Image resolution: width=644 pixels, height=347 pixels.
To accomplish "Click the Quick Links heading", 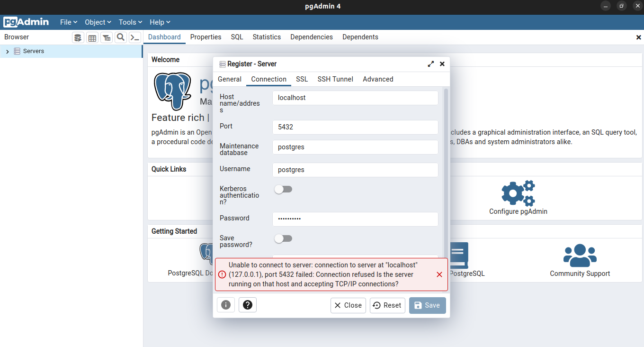I will (169, 169).
